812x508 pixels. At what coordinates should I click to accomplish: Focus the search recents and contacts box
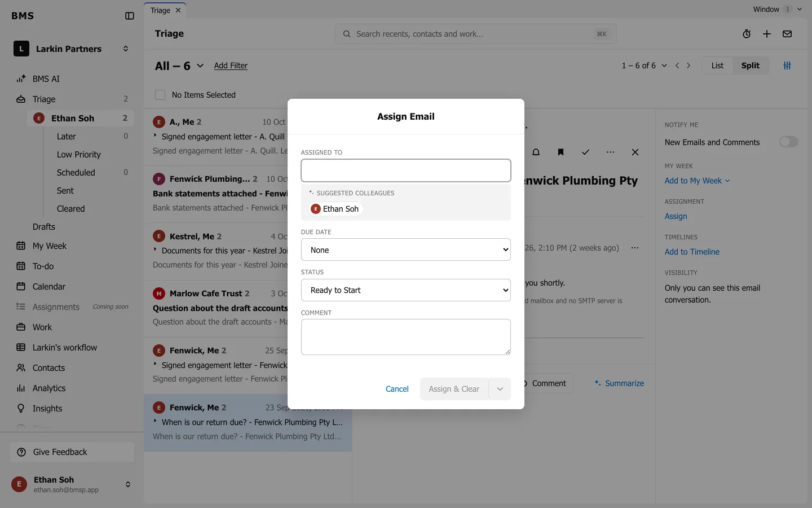click(475, 34)
